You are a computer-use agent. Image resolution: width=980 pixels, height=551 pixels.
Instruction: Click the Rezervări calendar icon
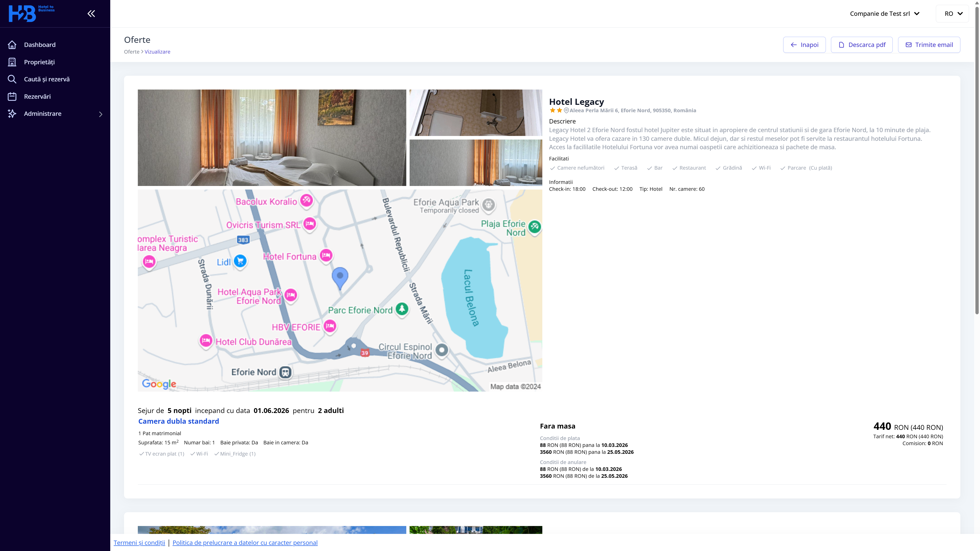pyautogui.click(x=12, y=97)
